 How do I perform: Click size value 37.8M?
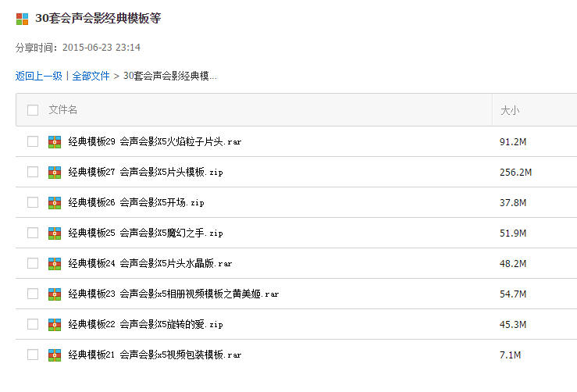tap(513, 203)
